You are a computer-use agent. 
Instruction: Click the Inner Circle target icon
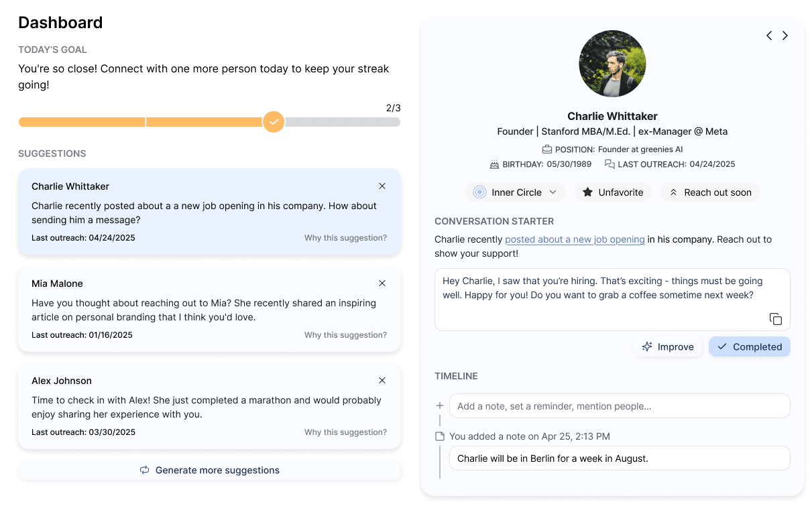pos(479,192)
